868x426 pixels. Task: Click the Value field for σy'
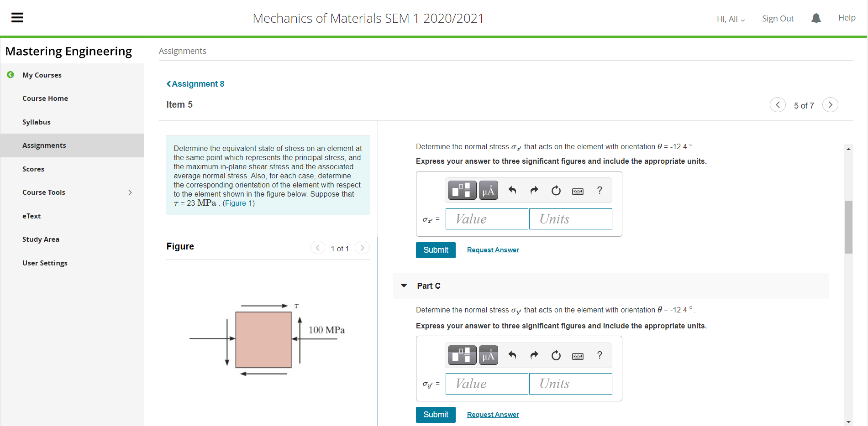pyautogui.click(x=486, y=384)
